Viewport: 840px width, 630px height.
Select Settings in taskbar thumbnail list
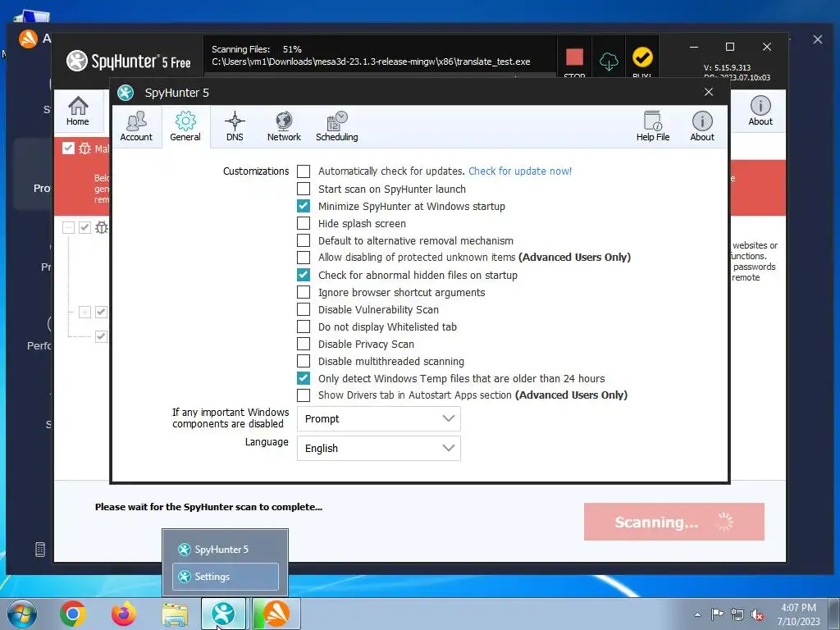[225, 577]
